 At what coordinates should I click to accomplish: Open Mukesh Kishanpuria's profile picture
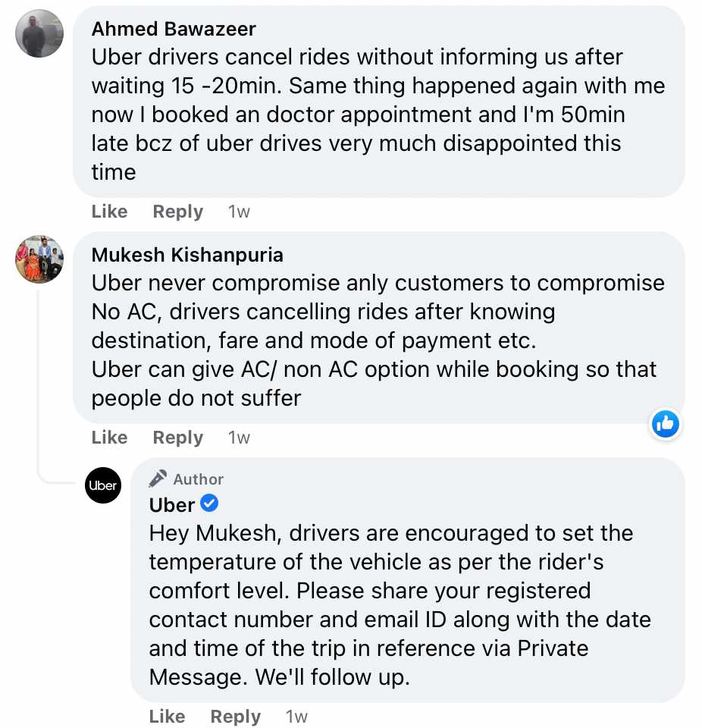(x=39, y=259)
